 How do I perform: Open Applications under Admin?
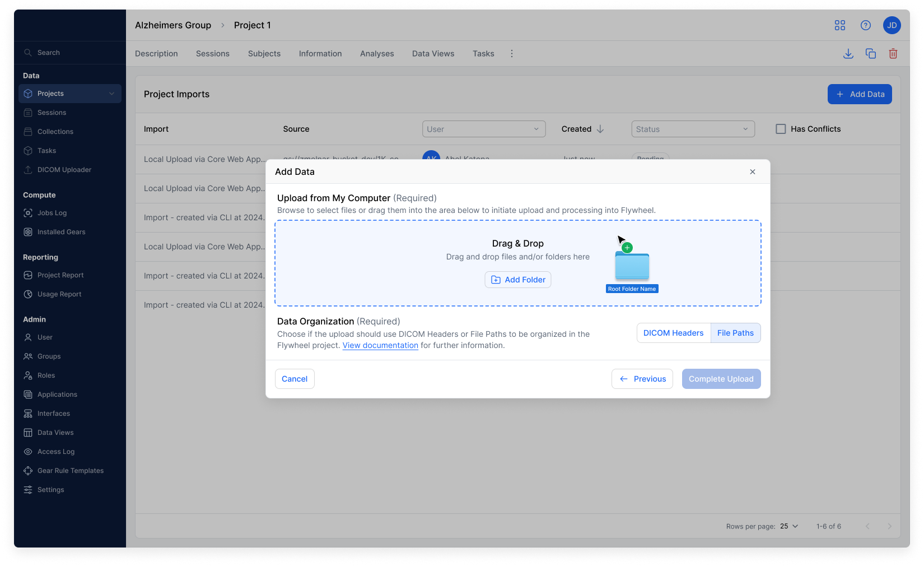tap(70, 395)
